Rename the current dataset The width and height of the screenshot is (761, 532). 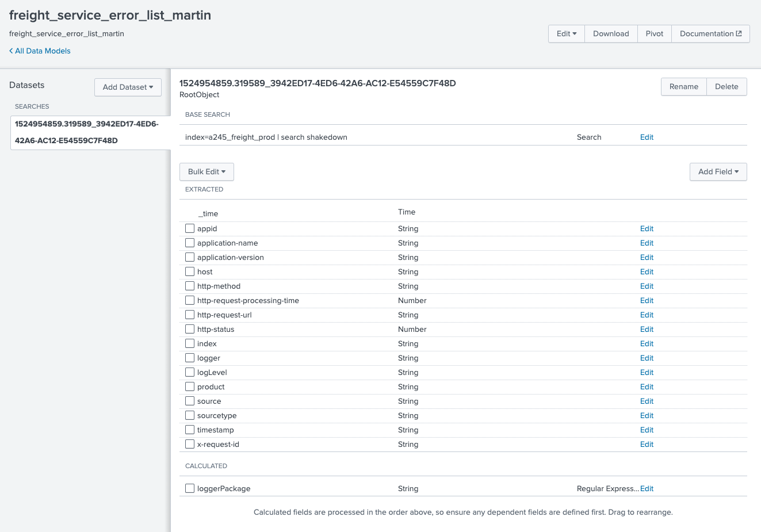tap(683, 87)
